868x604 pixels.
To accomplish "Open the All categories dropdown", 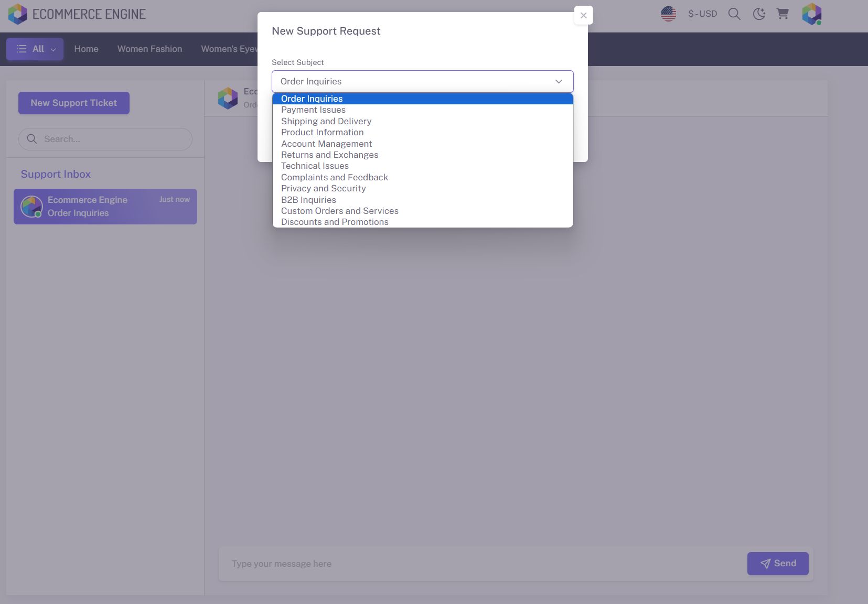I will [x=35, y=49].
